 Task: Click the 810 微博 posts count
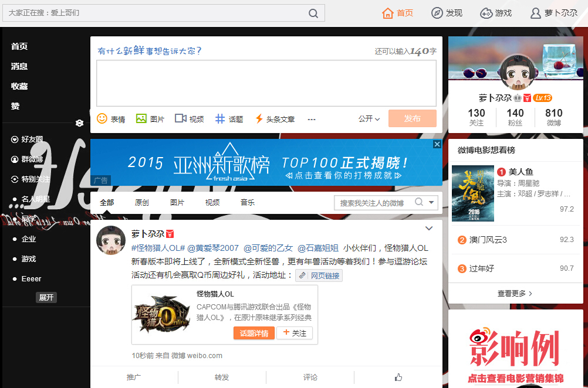(x=553, y=117)
